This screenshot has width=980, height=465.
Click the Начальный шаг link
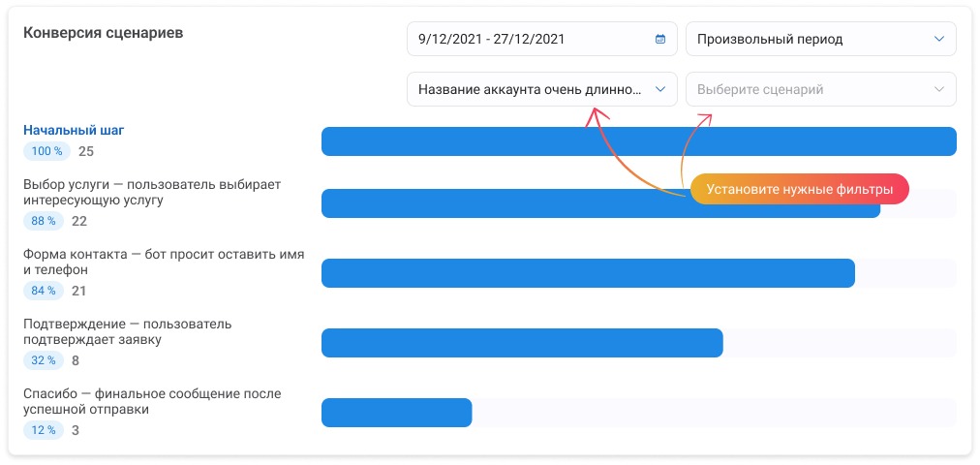tap(74, 130)
